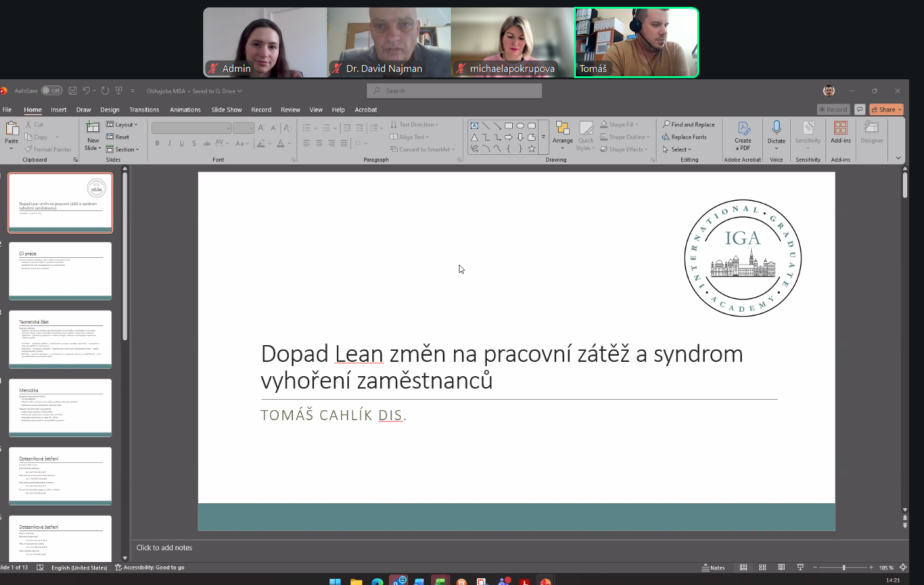This screenshot has width=924, height=585.
Task: Switch to Reading View
Action: pos(782,568)
